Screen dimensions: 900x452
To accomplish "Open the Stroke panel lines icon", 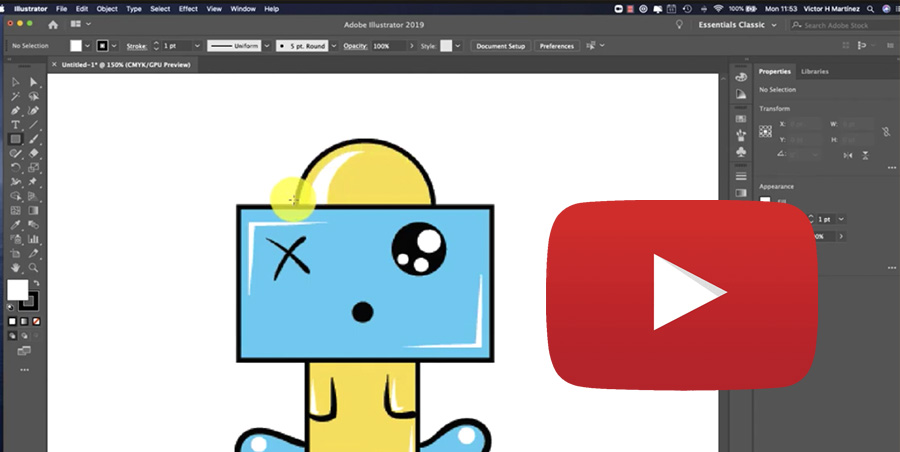I will (x=741, y=176).
